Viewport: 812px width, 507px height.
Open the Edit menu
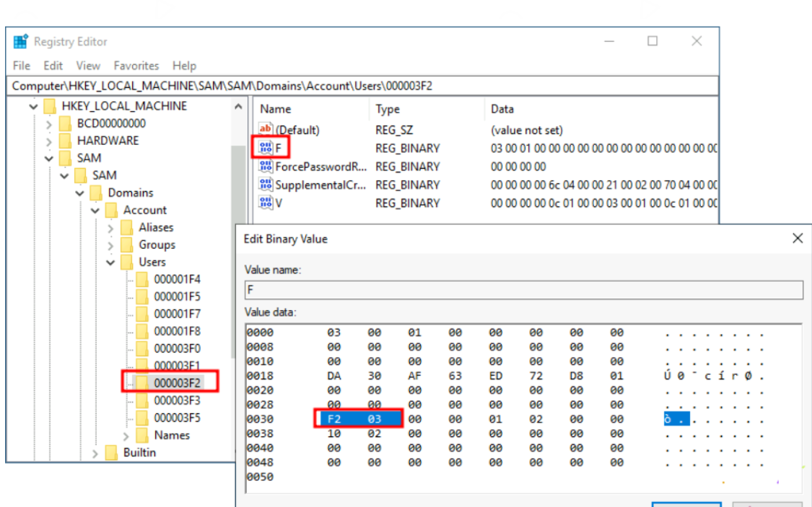(53, 66)
